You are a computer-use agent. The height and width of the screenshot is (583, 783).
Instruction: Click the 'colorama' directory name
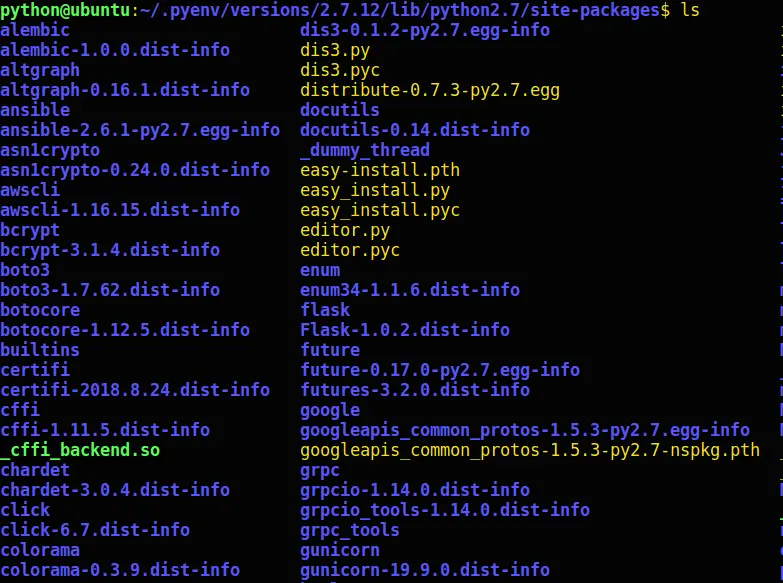point(40,550)
